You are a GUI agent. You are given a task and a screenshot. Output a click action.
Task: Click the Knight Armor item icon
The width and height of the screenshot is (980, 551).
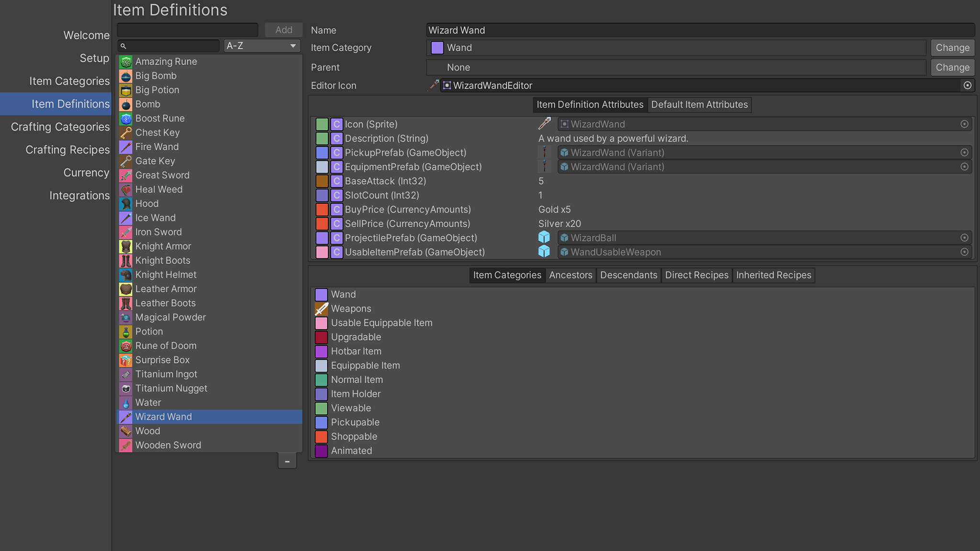(125, 246)
